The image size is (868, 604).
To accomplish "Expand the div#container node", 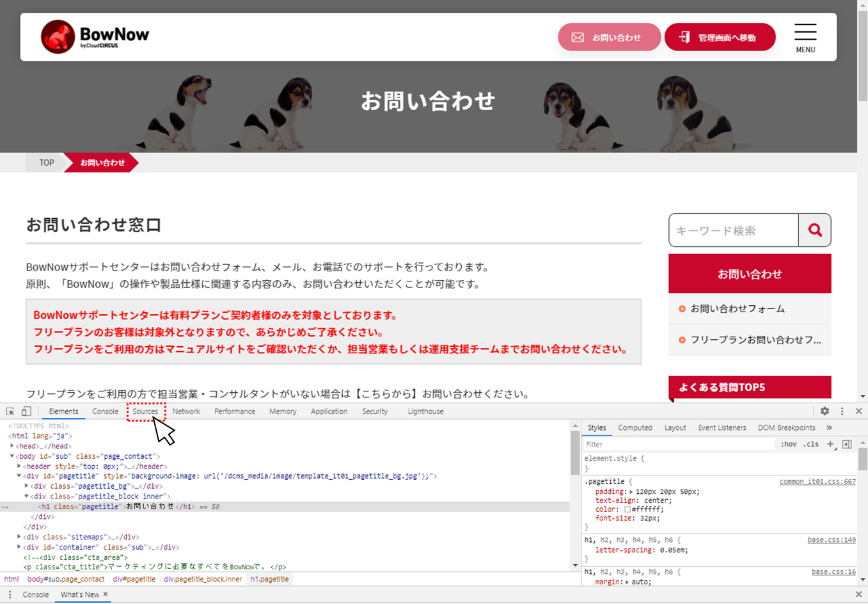I will pyautogui.click(x=19, y=547).
